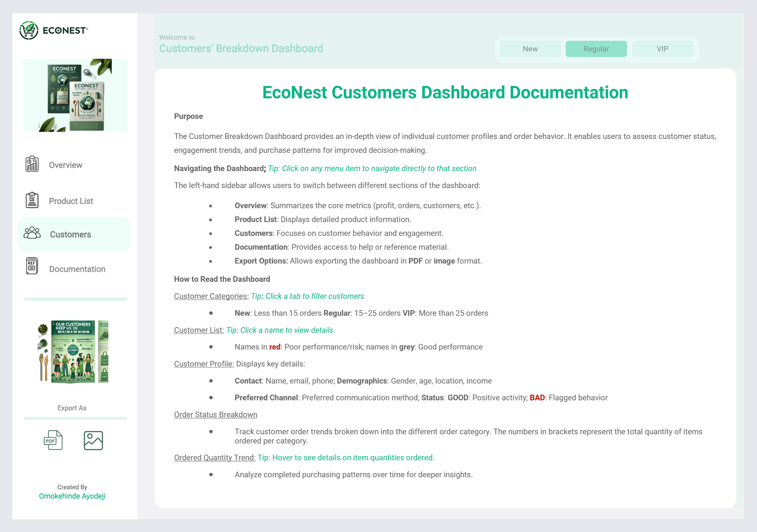Click the Customer Categories underlined heading

click(211, 296)
